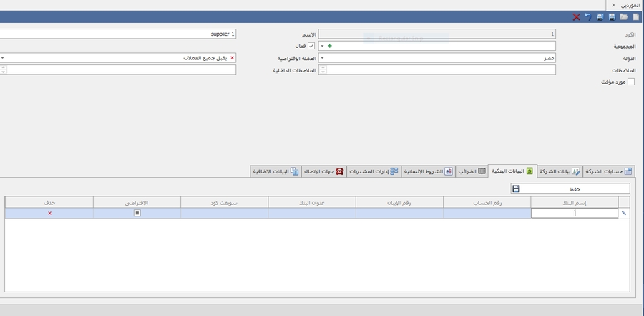Expand the المجموعة dropdown arrow
The image size is (644, 316).
pyautogui.click(x=321, y=46)
